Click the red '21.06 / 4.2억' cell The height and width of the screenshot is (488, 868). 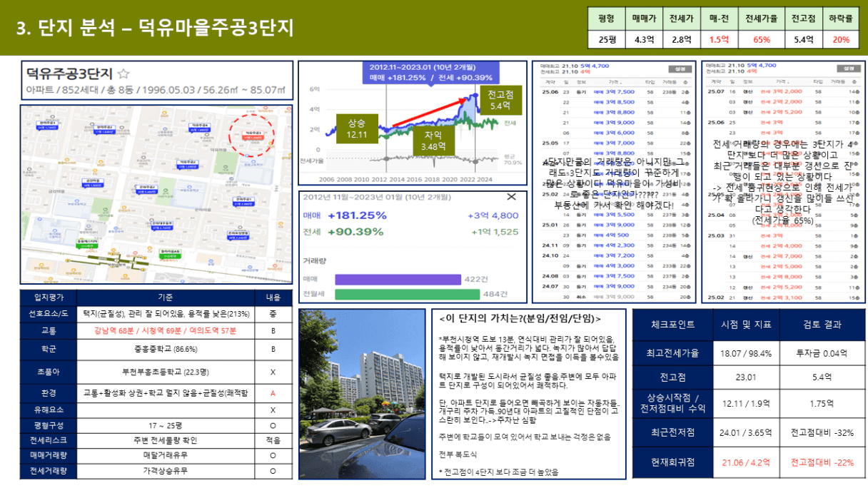[x=747, y=462]
